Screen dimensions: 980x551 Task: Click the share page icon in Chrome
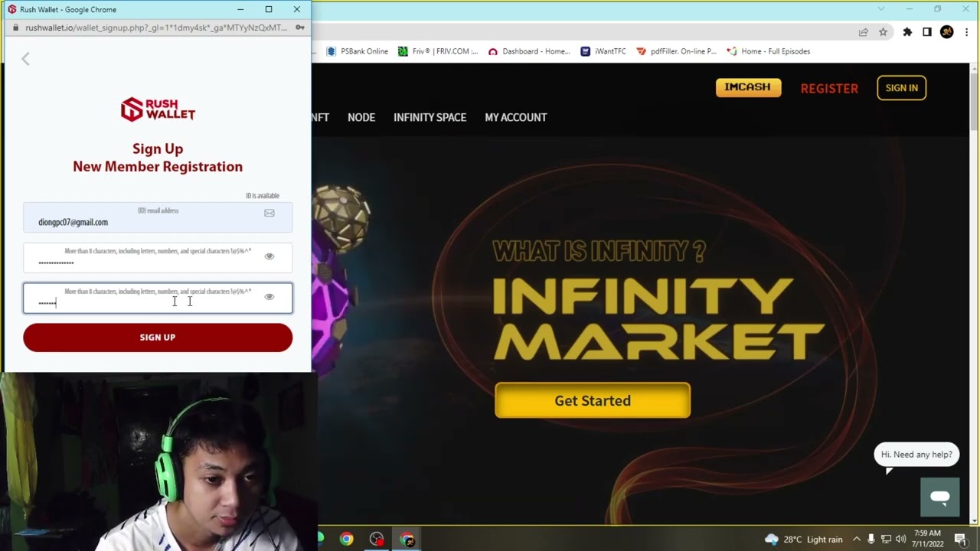pos(864,32)
